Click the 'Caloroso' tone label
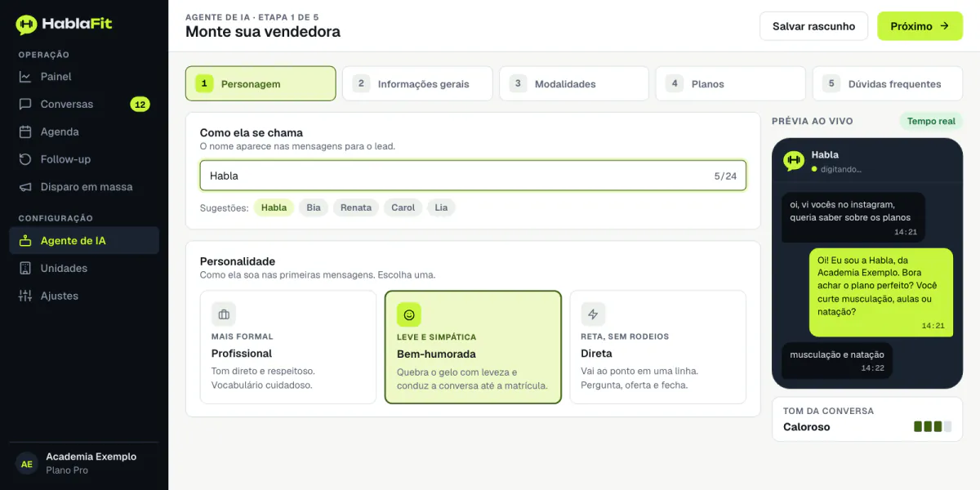The width and height of the screenshot is (980, 490). click(x=807, y=426)
